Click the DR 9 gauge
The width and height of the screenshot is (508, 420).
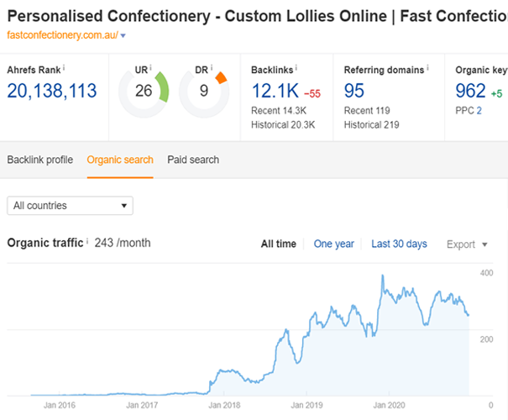coord(204,92)
